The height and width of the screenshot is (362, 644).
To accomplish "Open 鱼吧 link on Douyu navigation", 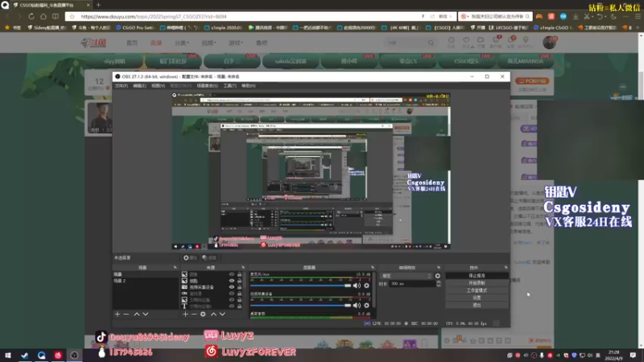I will click(262, 43).
